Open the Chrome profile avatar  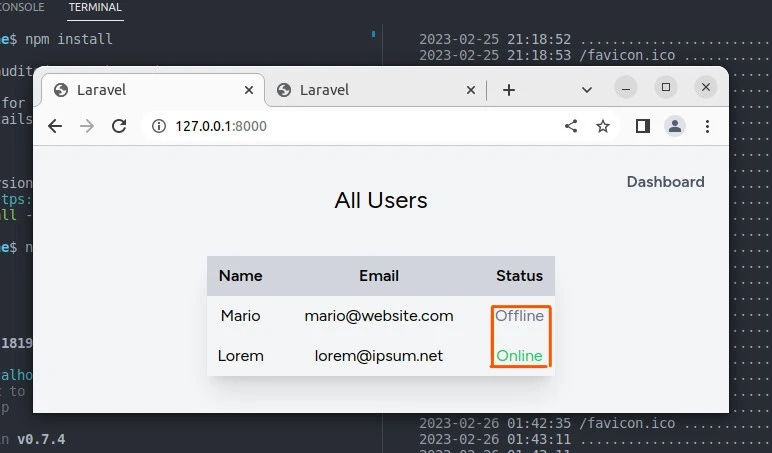[x=675, y=126]
